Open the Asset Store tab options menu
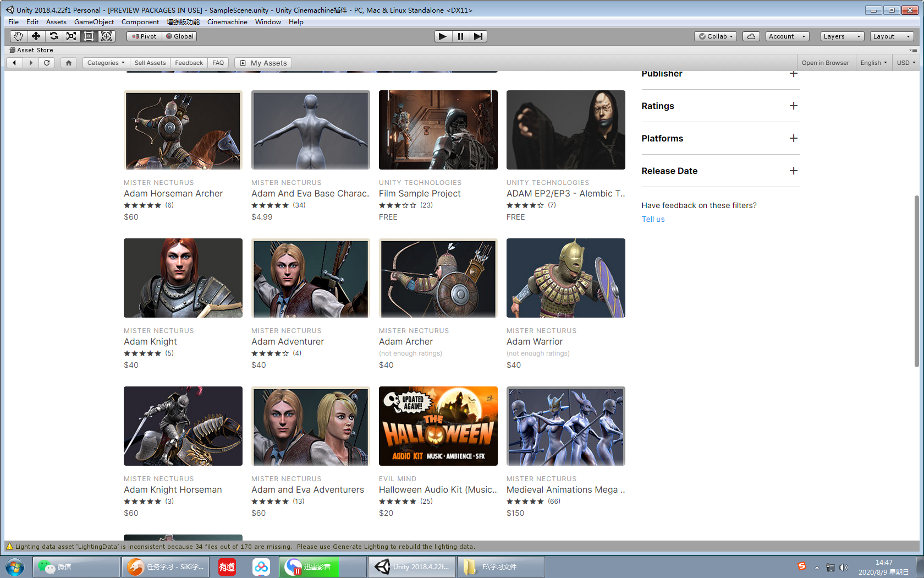924x578 pixels. click(x=914, y=50)
